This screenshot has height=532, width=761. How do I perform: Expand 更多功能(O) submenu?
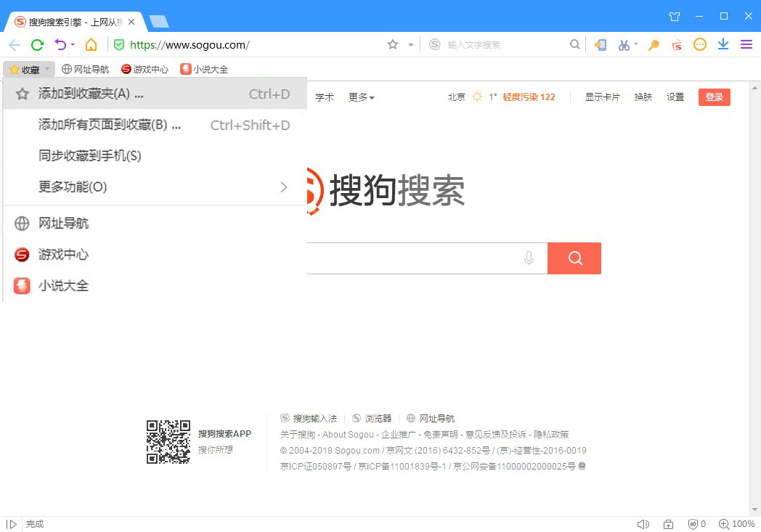click(155, 187)
